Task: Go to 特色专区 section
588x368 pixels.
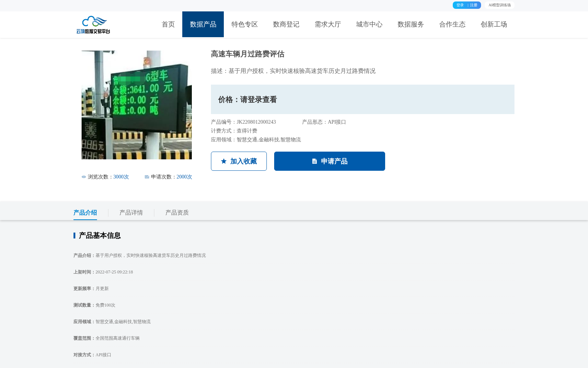Action: [245, 24]
